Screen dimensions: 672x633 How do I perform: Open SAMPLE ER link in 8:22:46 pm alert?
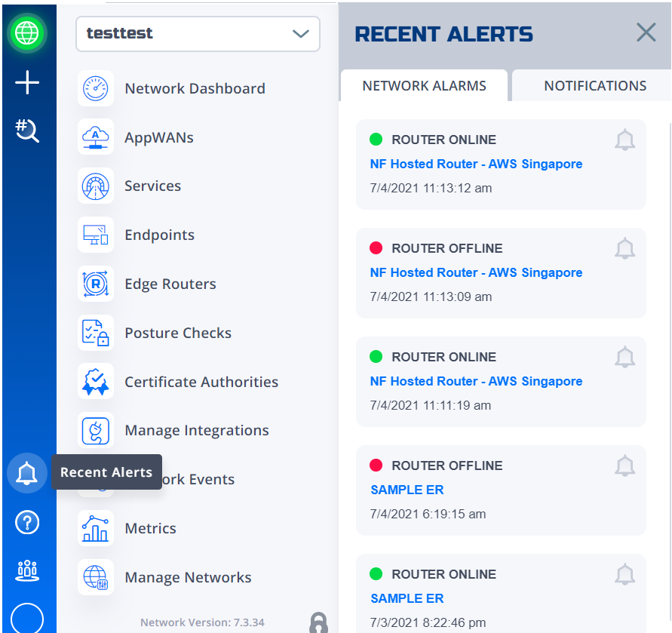(407, 598)
